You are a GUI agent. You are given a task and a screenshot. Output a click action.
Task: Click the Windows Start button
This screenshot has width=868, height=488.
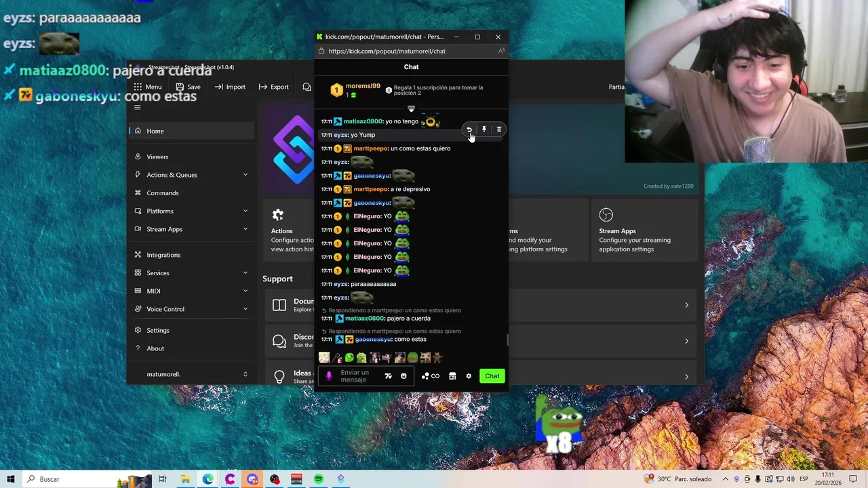point(11,479)
